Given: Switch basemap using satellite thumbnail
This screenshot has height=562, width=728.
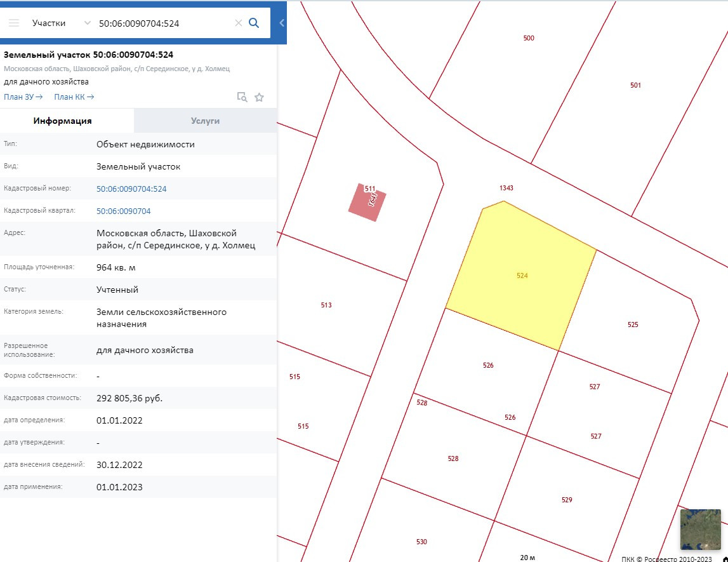Looking at the screenshot, I should point(700,529).
